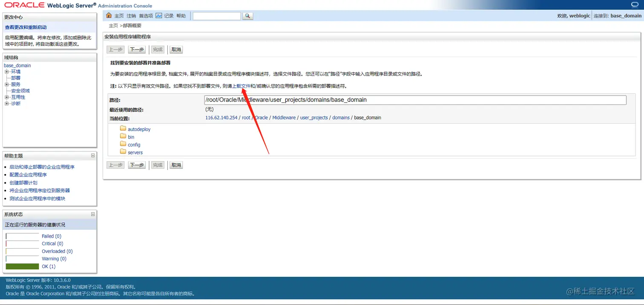Viewport: 644px width, 305px height.
Task: Open help topic 将企业应用程序定位到服务器
Action: click(40, 191)
